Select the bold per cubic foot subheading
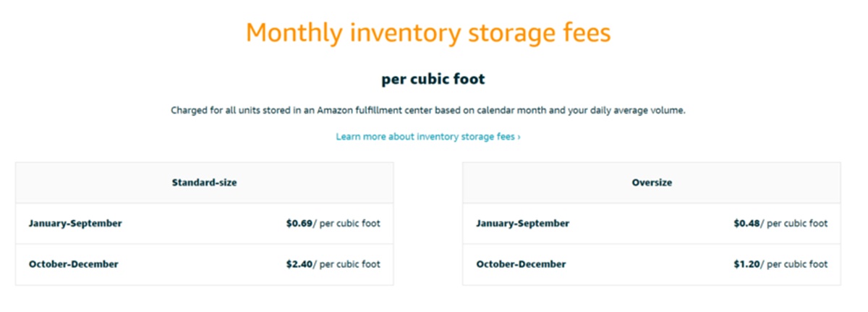This screenshot has height=312, width=868. pos(433,80)
